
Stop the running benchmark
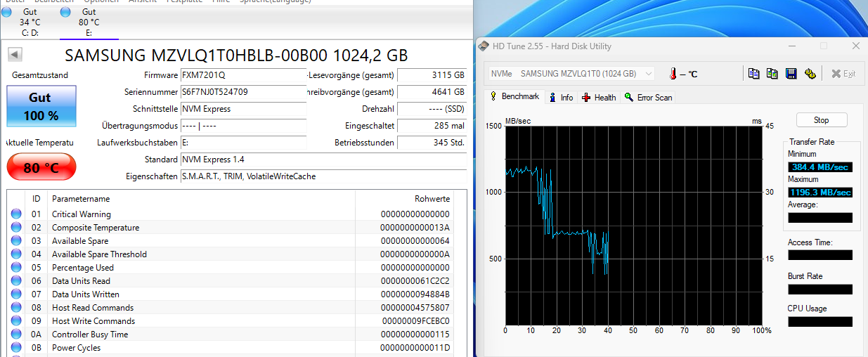[822, 120]
